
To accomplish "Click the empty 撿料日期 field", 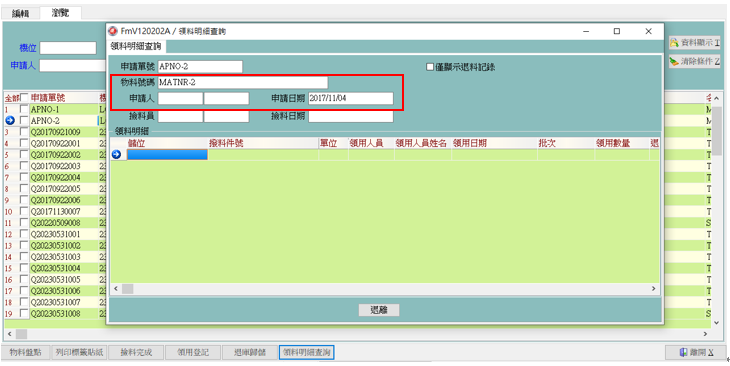I will point(351,116).
